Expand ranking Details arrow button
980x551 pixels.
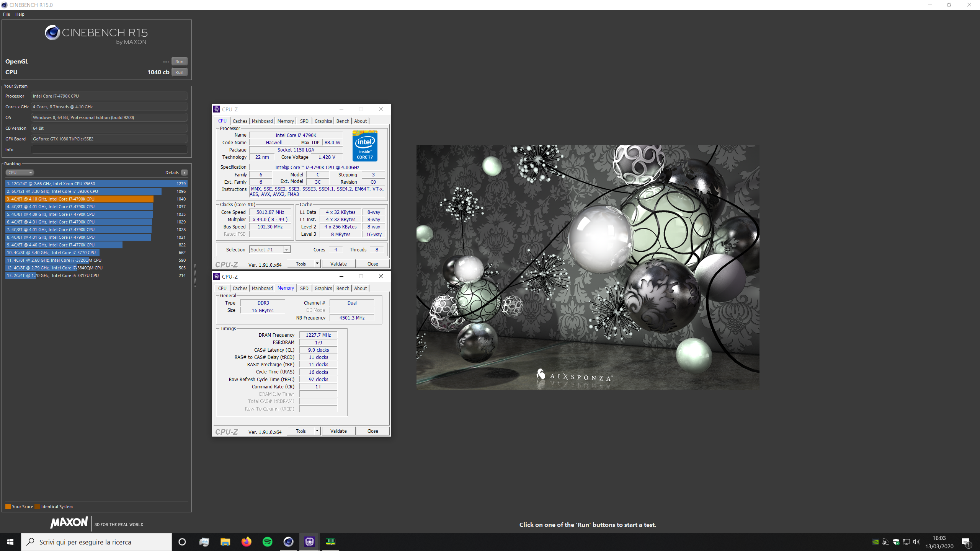click(185, 173)
